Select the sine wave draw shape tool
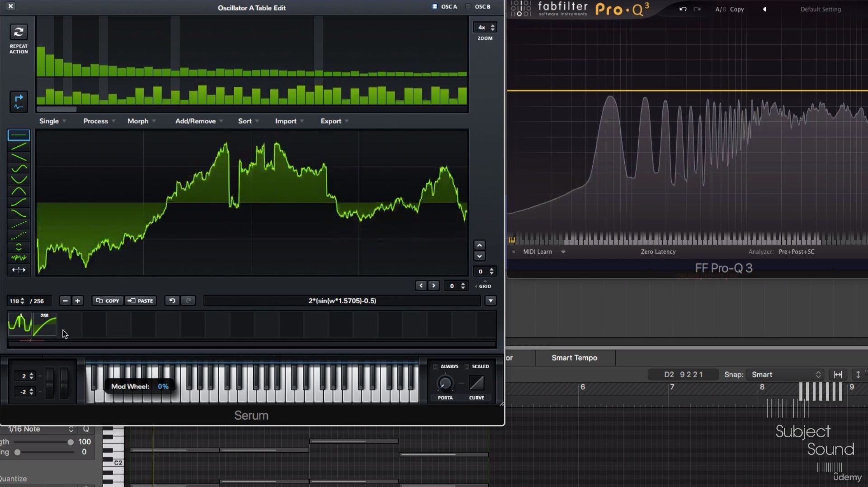 [19, 169]
